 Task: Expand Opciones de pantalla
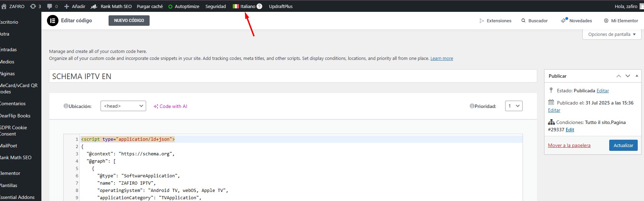pos(612,34)
